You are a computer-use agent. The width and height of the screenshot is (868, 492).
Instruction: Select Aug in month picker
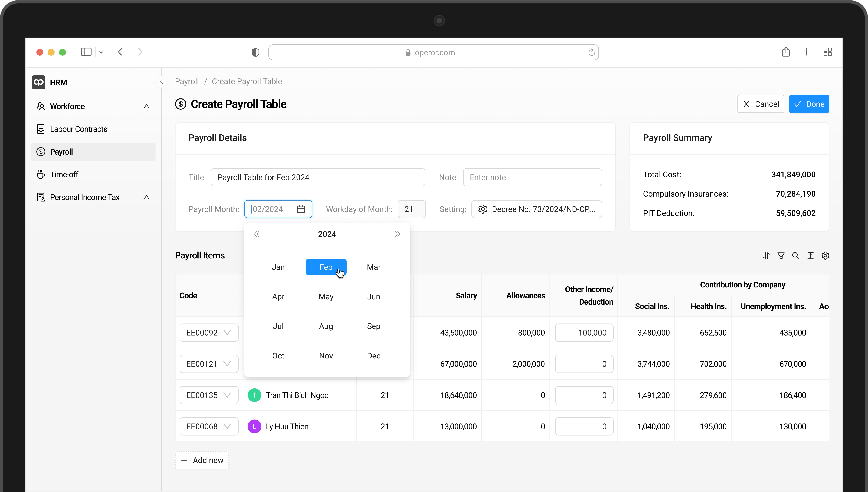(326, 326)
